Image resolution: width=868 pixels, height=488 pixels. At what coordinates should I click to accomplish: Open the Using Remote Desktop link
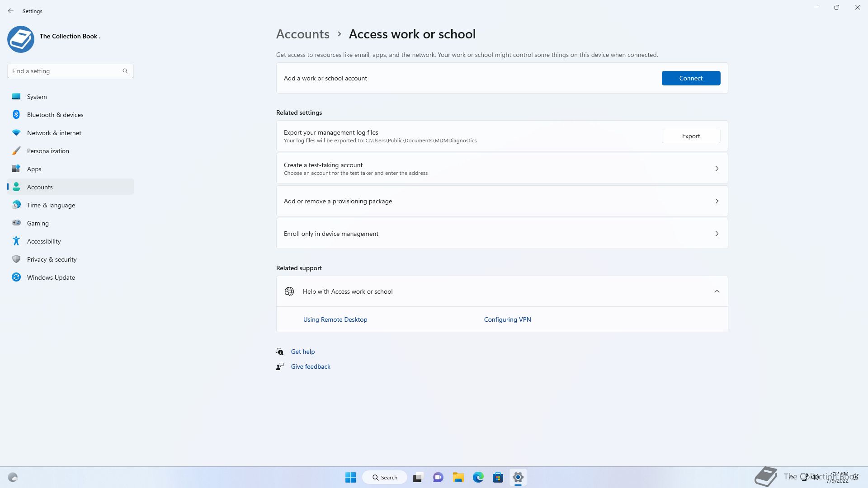click(335, 319)
